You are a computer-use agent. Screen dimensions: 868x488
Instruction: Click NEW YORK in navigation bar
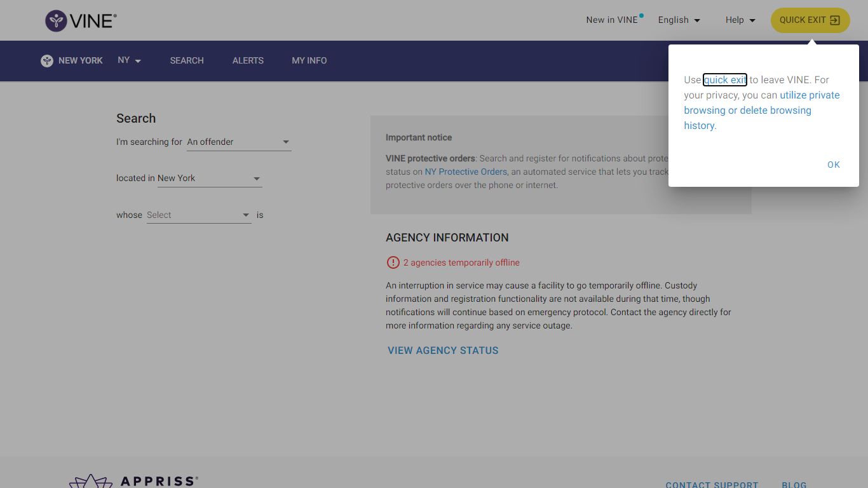(81, 60)
